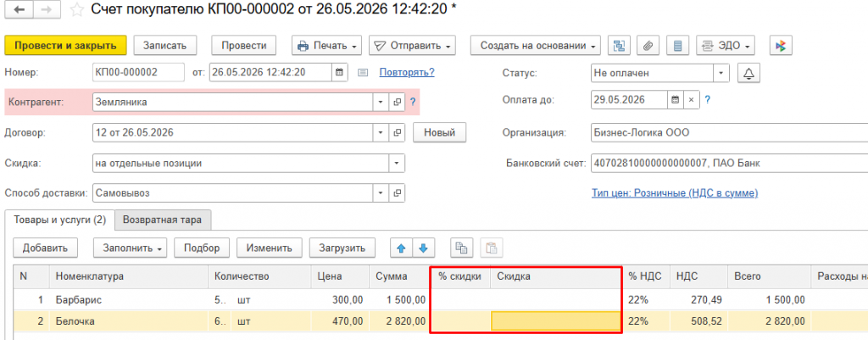The height and width of the screenshot is (340, 868).
Task: Open the calendar for Оплата до date
Action: tap(675, 100)
